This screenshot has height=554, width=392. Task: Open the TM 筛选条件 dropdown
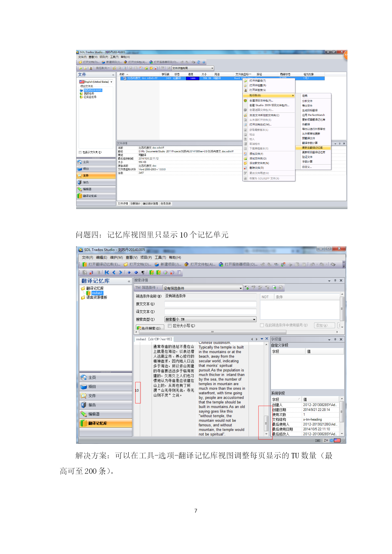coord(241,288)
